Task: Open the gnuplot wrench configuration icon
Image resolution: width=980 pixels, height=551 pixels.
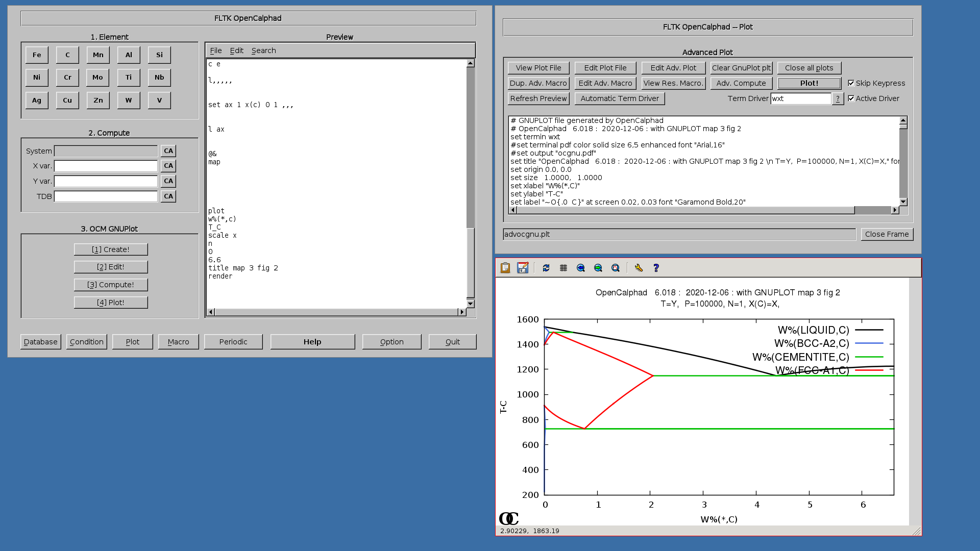Action: coord(639,268)
